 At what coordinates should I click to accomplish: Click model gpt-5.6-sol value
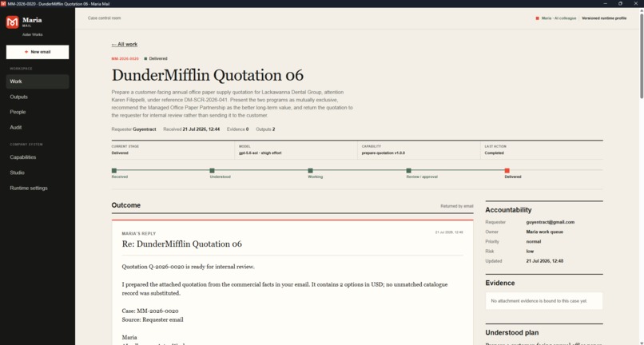260,153
